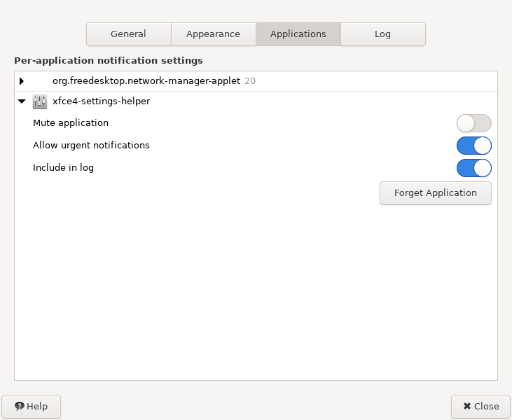Select the Applications tab
512x420 pixels.
pyautogui.click(x=298, y=34)
